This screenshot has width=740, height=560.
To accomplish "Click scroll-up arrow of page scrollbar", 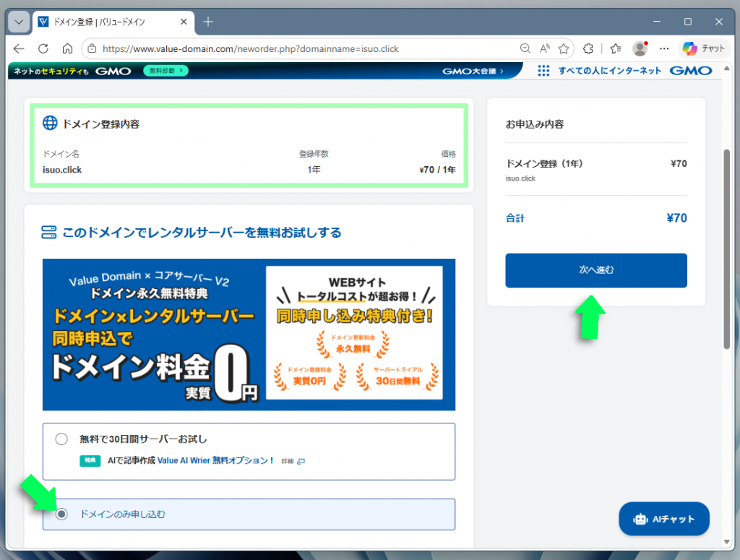I will (x=727, y=69).
